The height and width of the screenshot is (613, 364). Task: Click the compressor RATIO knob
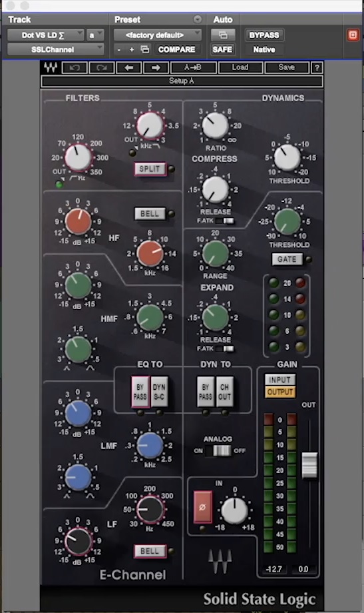215,125
